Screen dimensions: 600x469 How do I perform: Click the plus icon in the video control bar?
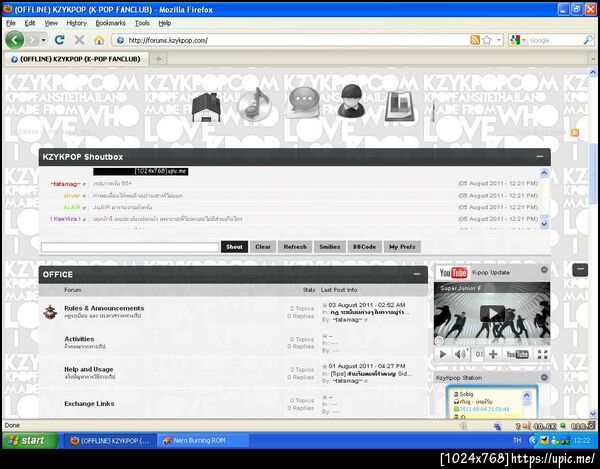pos(493,354)
